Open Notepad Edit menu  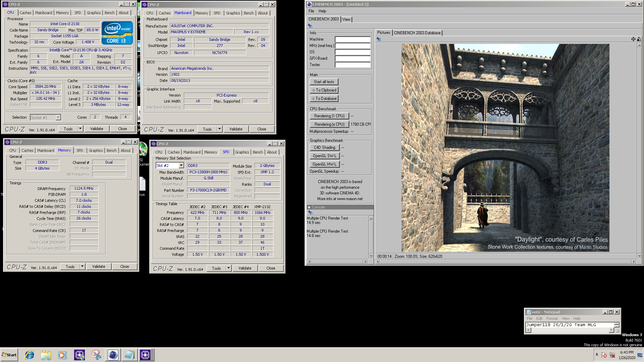pyautogui.click(x=539, y=318)
